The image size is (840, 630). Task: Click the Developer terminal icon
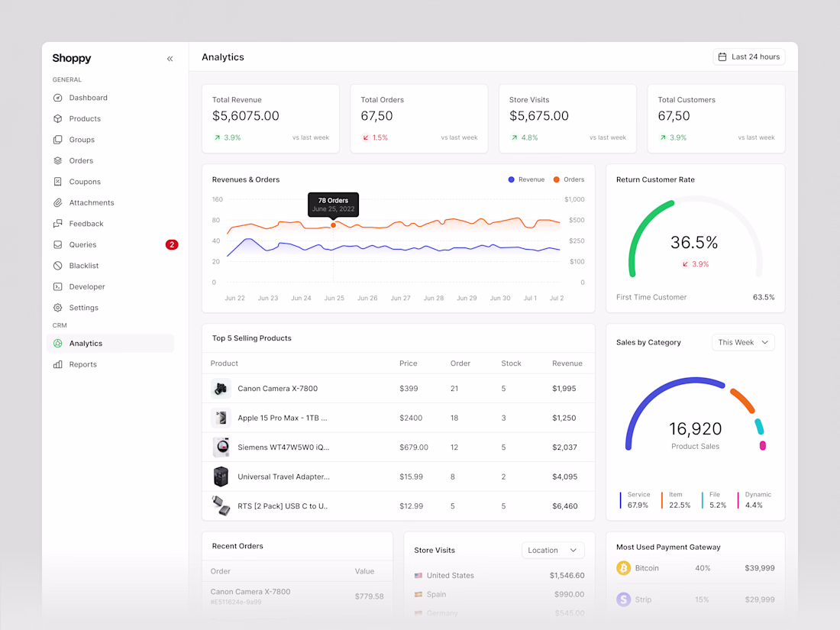58,286
